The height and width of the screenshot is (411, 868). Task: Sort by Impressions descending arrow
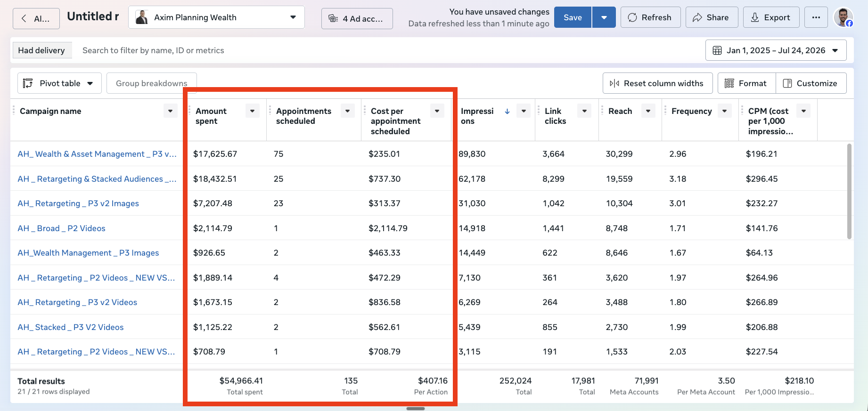click(x=507, y=111)
